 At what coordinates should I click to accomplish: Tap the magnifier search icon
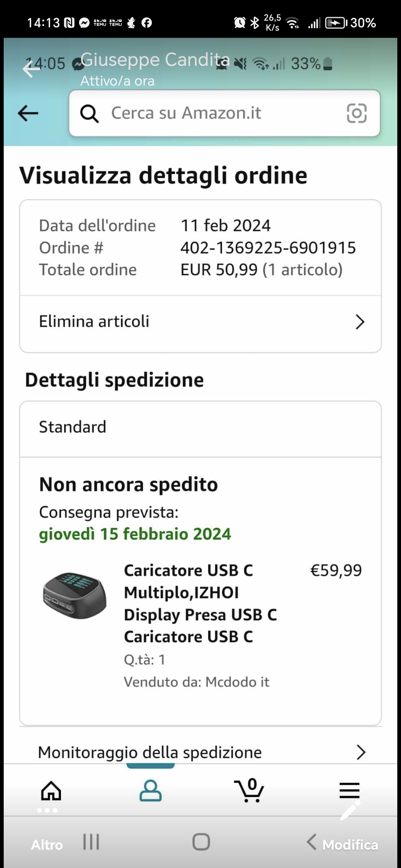coord(89,114)
